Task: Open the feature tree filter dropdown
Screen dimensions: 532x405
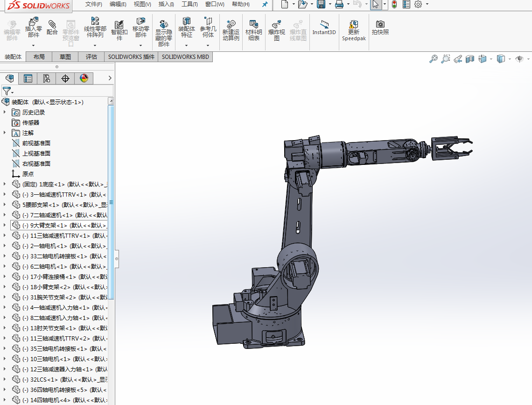Action: 8,91
